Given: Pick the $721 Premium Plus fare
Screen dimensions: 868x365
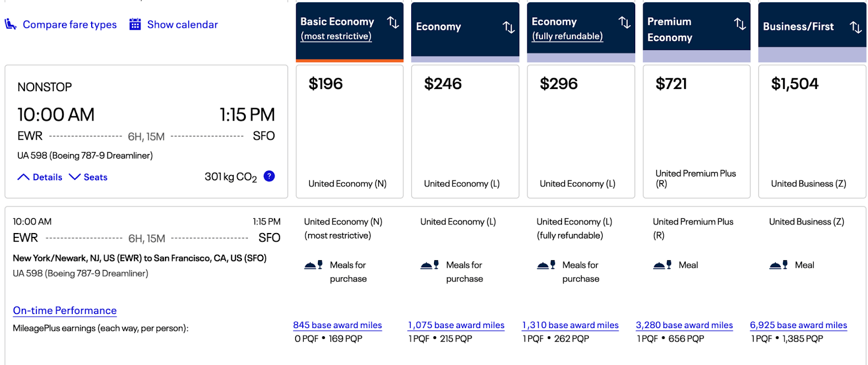Looking at the screenshot, I should coord(697,131).
